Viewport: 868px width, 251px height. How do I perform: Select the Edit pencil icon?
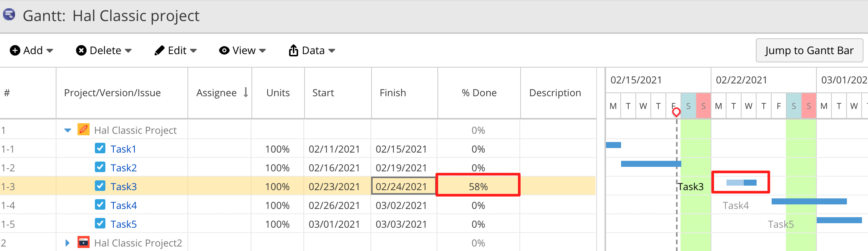[160, 50]
